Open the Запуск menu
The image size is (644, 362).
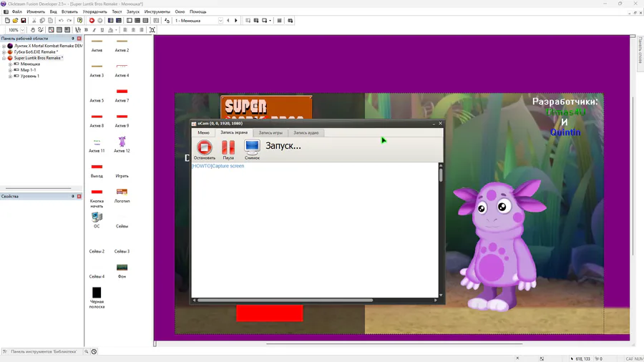pyautogui.click(x=132, y=12)
